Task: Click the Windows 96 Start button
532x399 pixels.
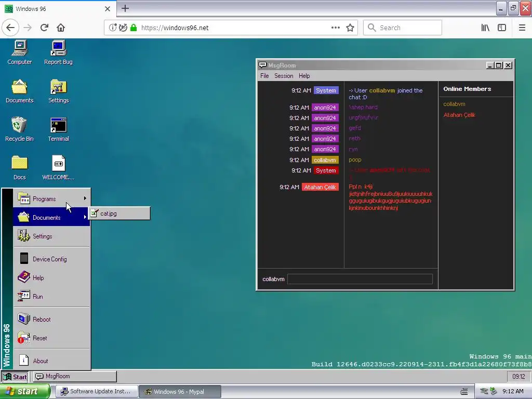Action: (x=15, y=377)
